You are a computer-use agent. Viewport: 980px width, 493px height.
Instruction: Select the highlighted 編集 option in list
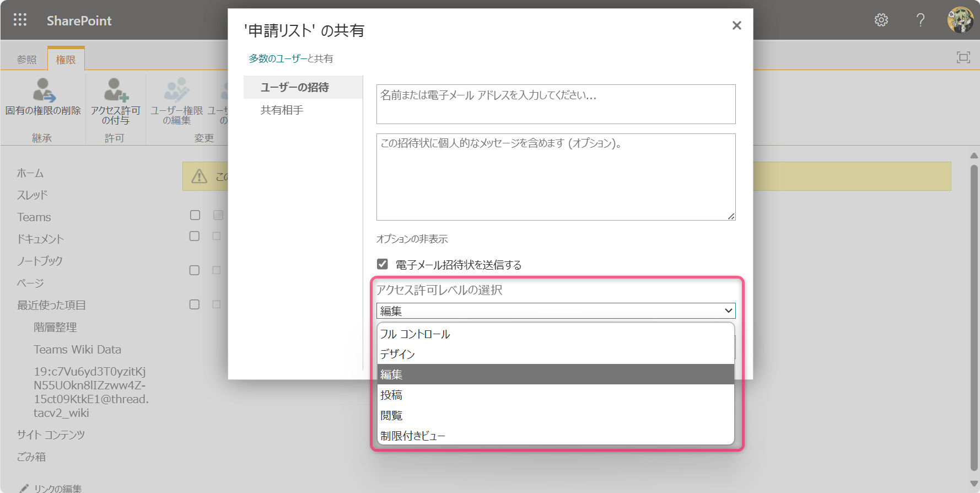tap(556, 374)
